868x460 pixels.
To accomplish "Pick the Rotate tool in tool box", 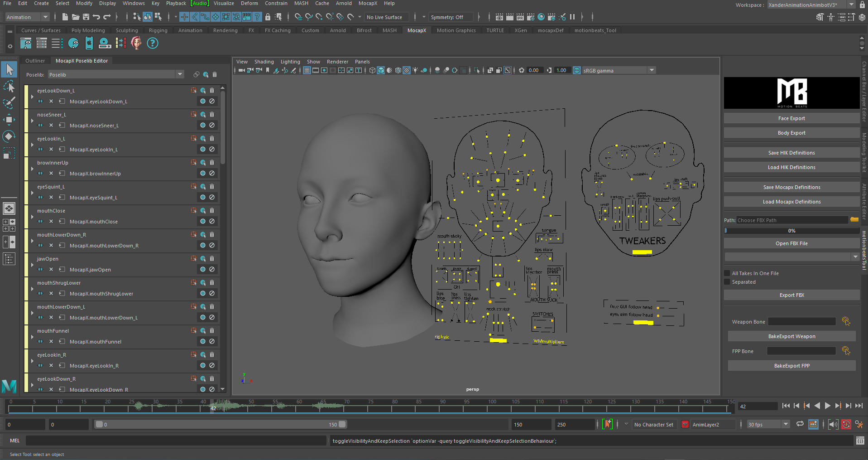I will (x=9, y=136).
